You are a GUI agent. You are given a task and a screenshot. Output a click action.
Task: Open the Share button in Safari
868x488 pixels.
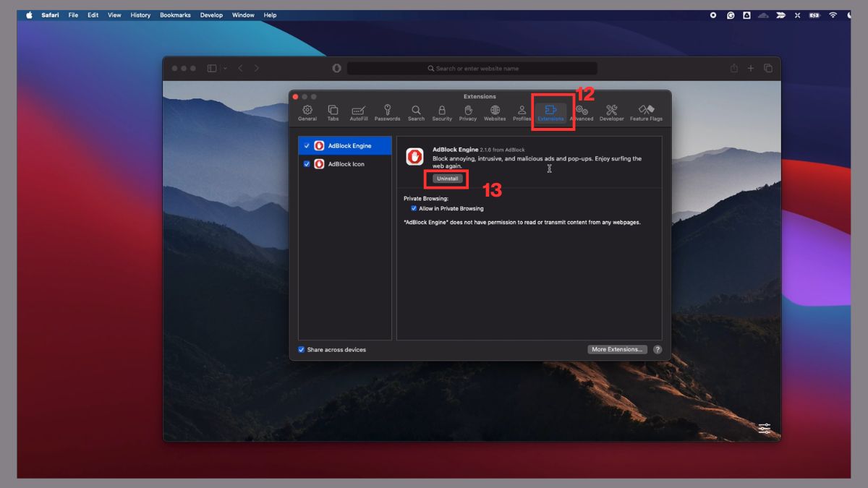(x=734, y=68)
